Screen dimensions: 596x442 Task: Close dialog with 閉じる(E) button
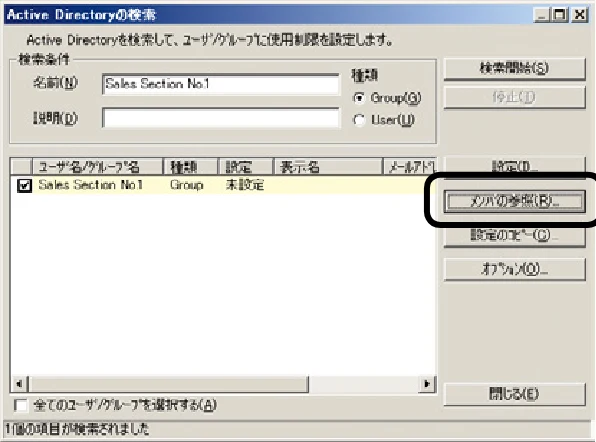pos(514,394)
